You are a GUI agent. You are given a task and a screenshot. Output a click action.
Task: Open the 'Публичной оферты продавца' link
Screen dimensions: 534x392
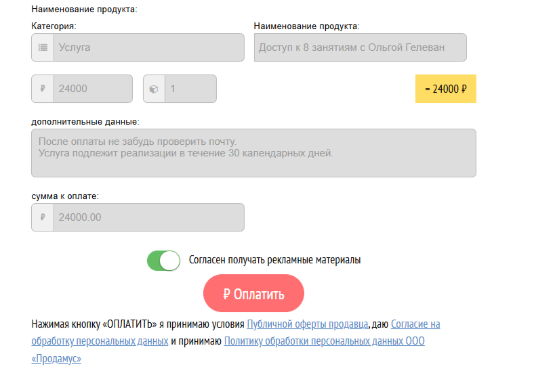308,324
